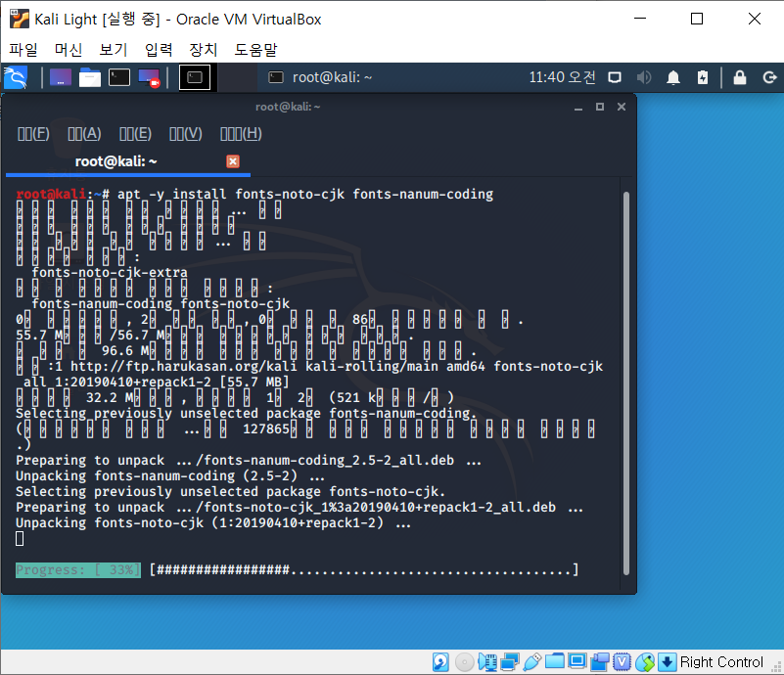
Task: Open terminal menu ending with (E)
Action: coord(135,134)
